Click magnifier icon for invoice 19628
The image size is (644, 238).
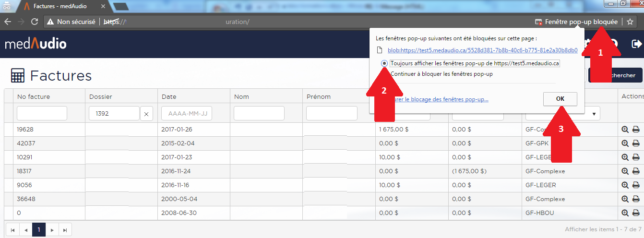(625, 130)
